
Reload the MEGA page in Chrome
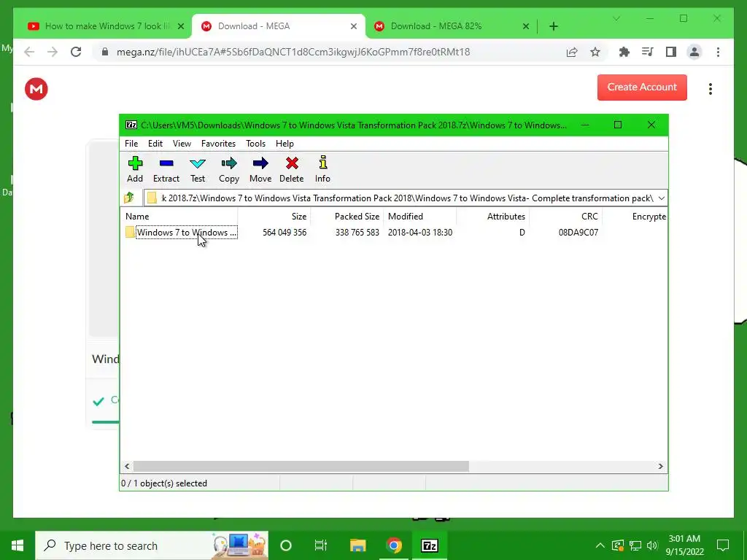pos(76,52)
